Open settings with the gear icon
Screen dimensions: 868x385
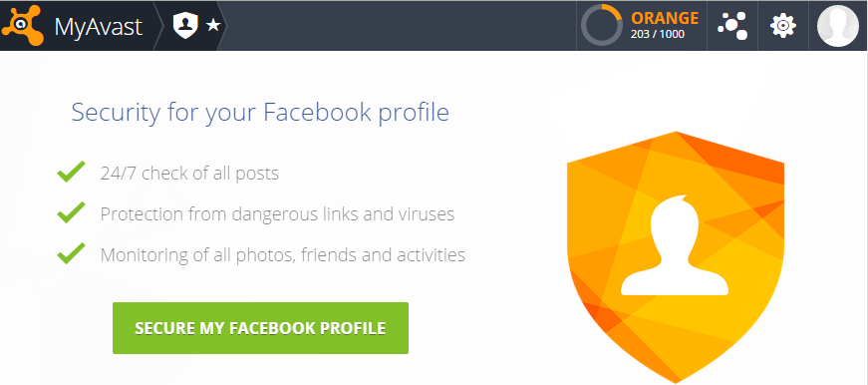pos(783,26)
